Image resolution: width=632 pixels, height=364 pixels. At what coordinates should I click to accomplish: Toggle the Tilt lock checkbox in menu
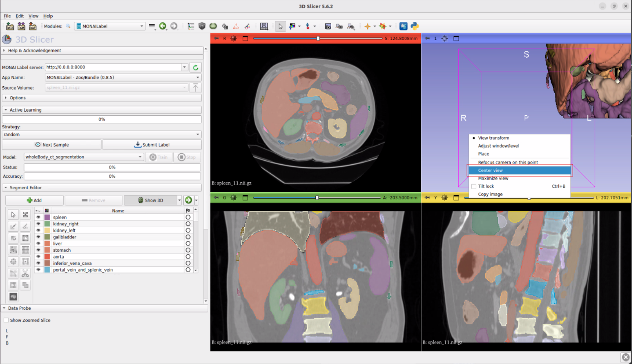click(x=474, y=186)
